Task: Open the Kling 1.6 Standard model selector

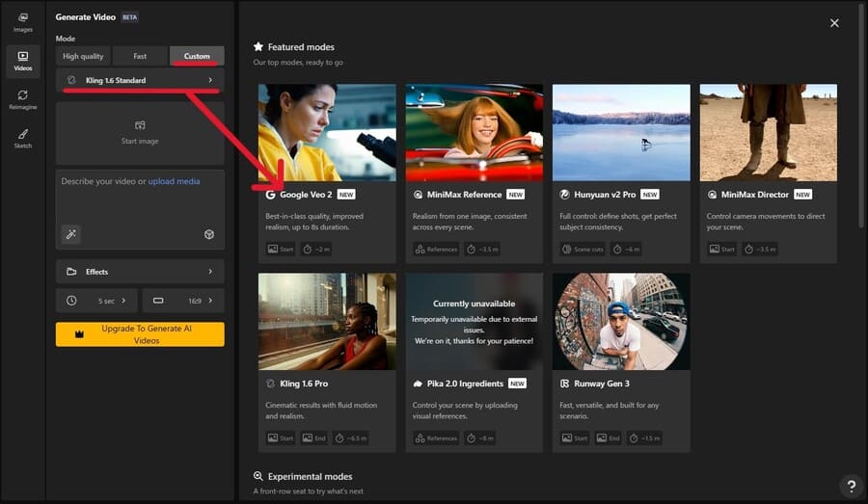Action: click(x=140, y=80)
